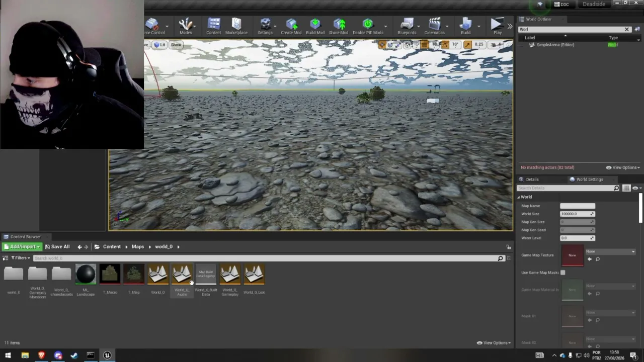Click the Create Mod toolbar icon

coord(291,26)
